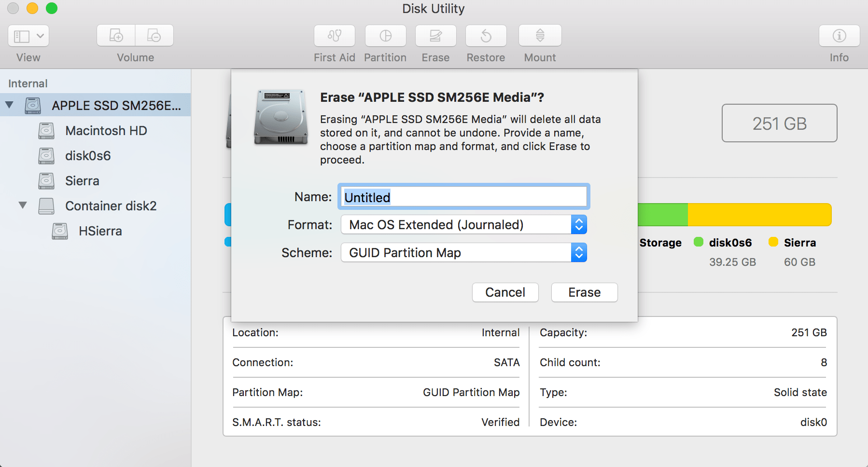Collapse the APPLE SSD SM256E disk tree

9,105
